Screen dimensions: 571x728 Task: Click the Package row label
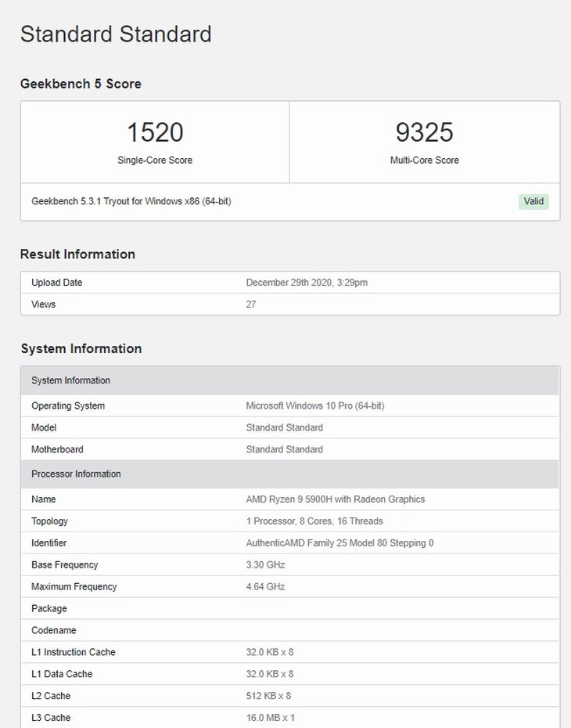click(x=49, y=608)
